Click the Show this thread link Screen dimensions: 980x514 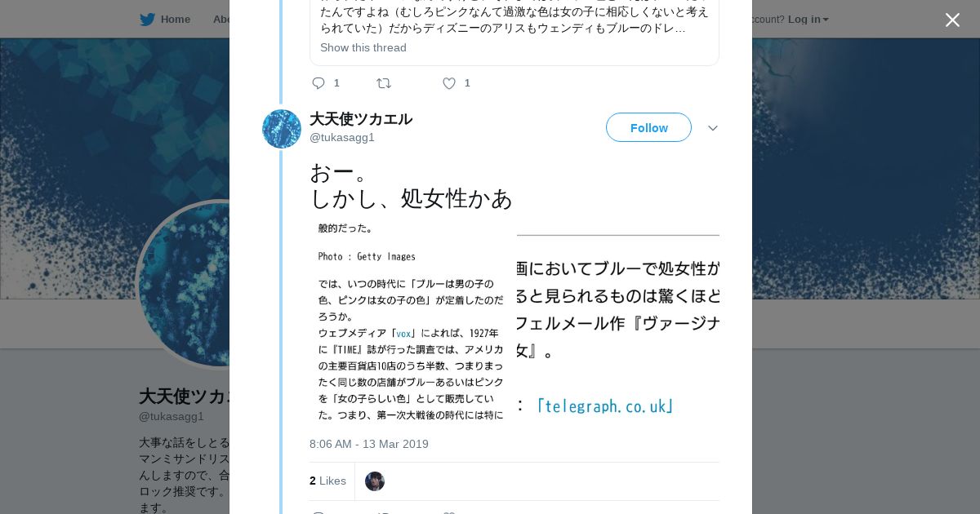tap(363, 47)
